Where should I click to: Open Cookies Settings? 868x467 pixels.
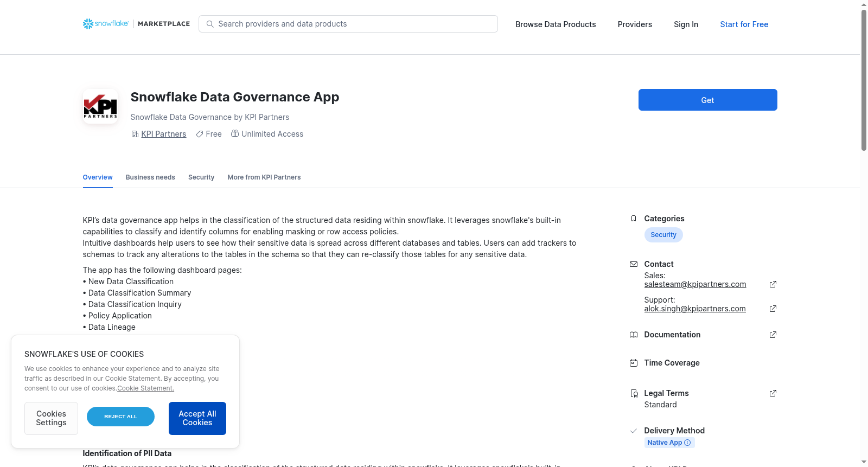click(51, 418)
